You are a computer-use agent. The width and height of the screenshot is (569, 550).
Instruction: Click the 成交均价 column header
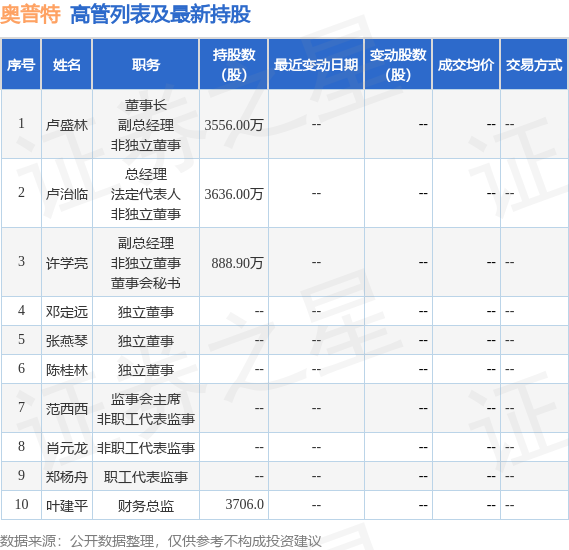(466, 65)
